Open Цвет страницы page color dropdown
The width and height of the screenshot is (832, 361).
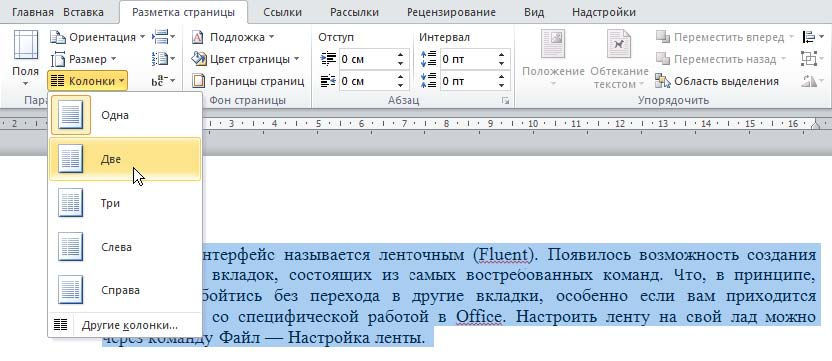tap(246, 59)
